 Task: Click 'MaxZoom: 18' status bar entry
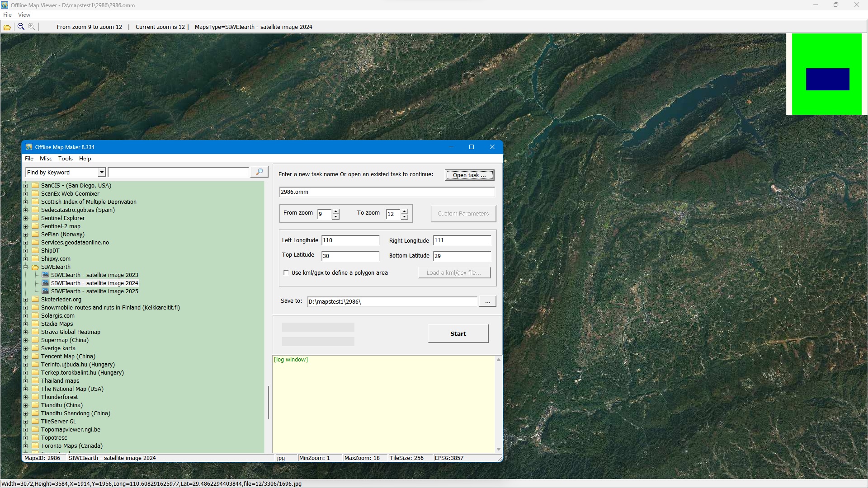click(x=362, y=458)
